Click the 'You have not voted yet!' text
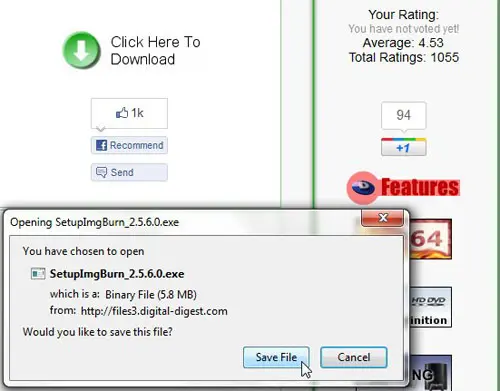The image size is (500, 391). pyautogui.click(x=404, y=29)
